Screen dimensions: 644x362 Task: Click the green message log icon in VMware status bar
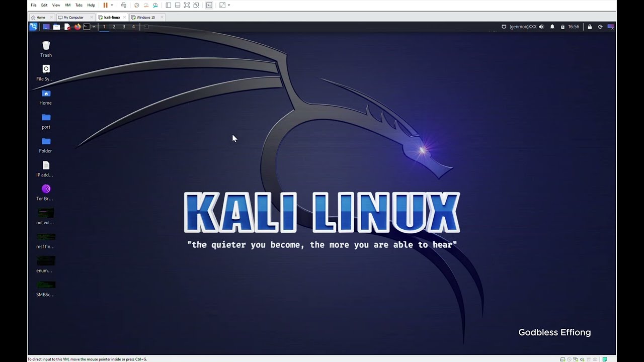point(605,359)
